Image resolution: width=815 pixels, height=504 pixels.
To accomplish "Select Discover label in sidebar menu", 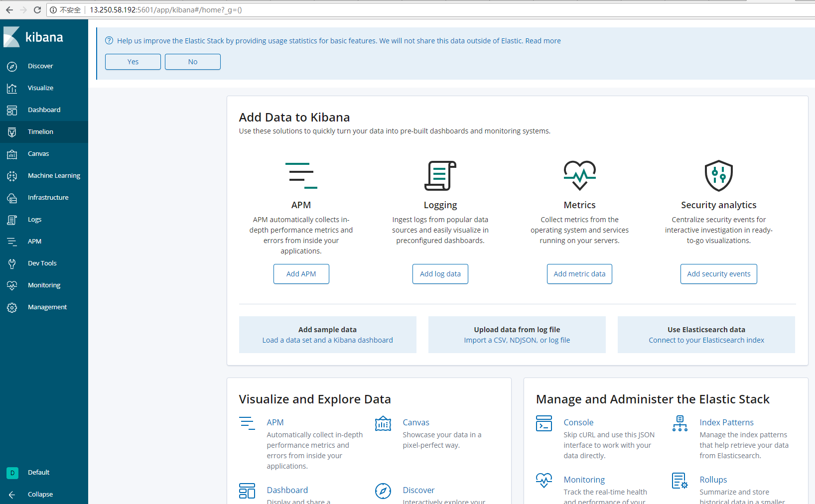I will [x=40, y=66].
